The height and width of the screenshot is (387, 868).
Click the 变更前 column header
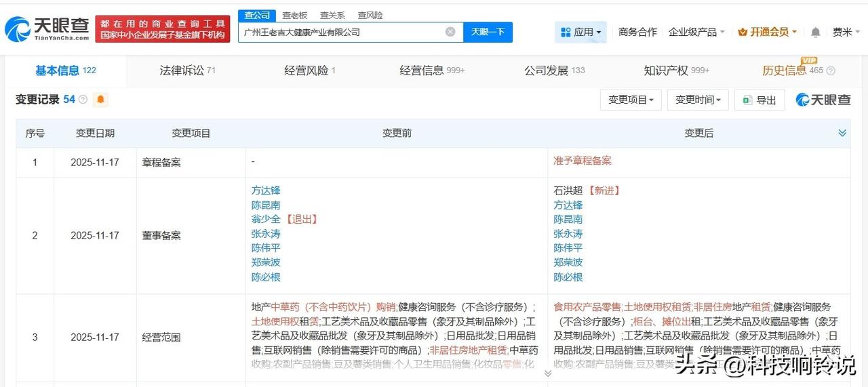tap(397, 134)
